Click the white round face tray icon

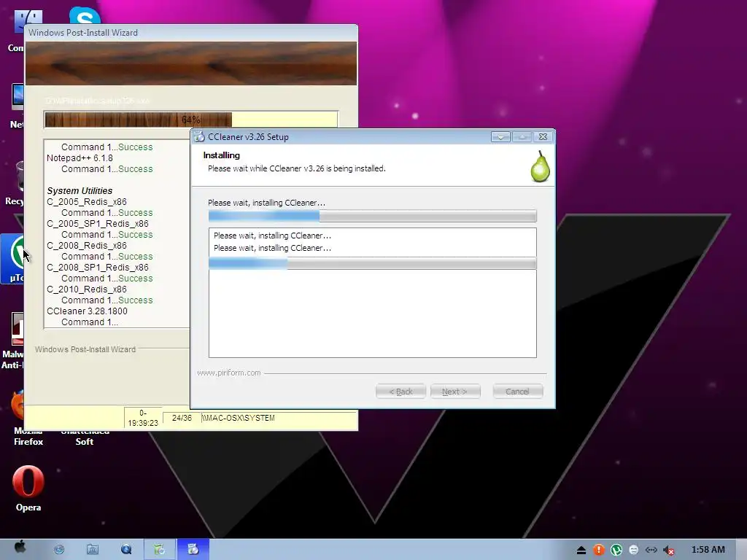pyautogui.click(x=634, y=550)
